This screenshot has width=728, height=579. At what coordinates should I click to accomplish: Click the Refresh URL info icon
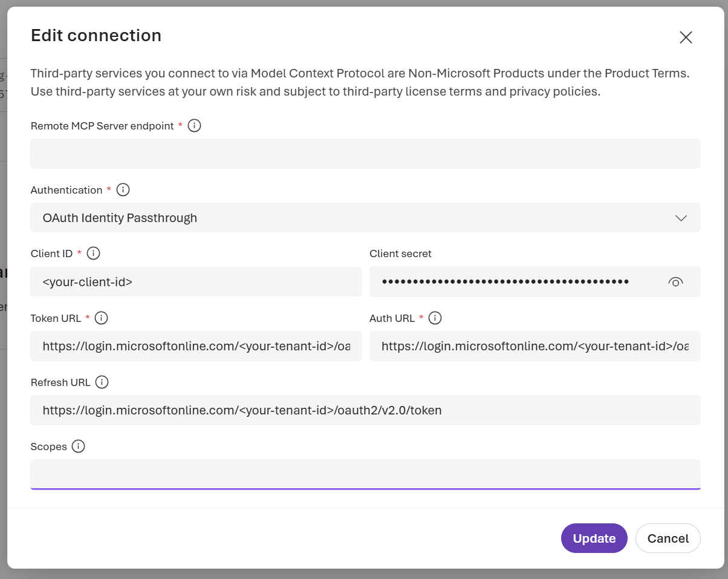click(102, 382)
